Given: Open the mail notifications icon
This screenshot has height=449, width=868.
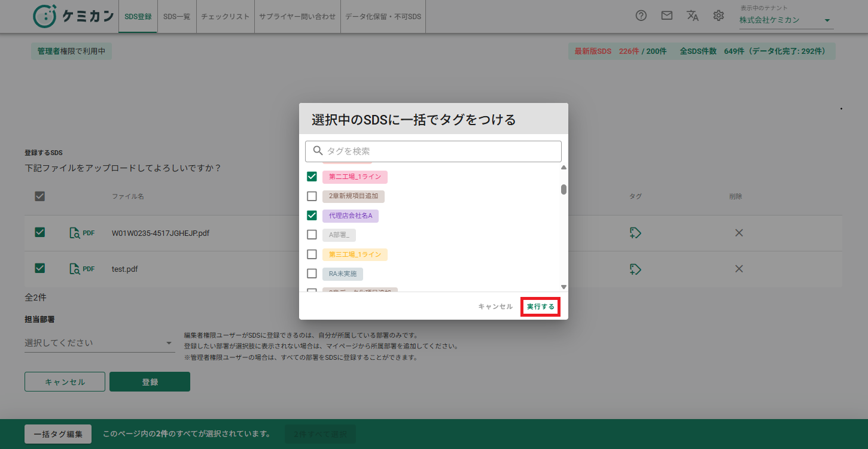Looking at the screenshot, I should pyautogui.click(x=667, y=16).
